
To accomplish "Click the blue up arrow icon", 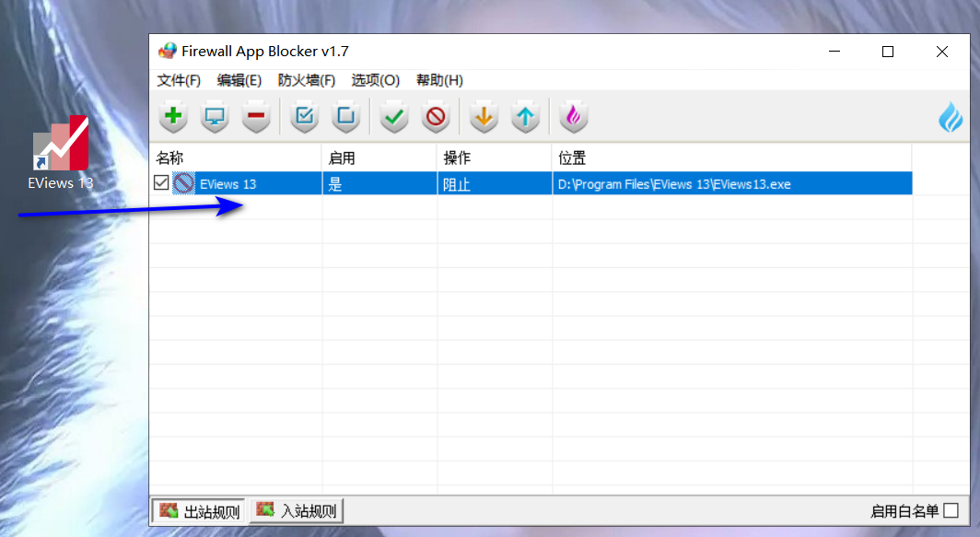I will [525, 116].
